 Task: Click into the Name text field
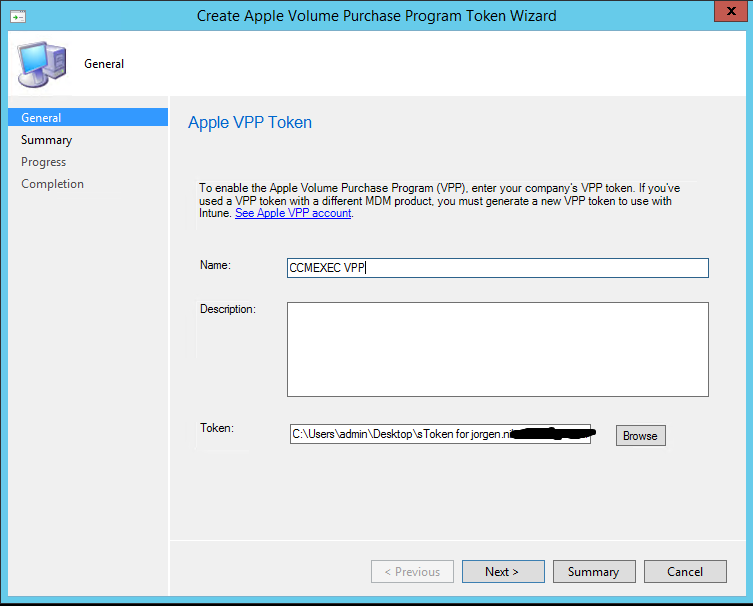[x=497, y=268]
